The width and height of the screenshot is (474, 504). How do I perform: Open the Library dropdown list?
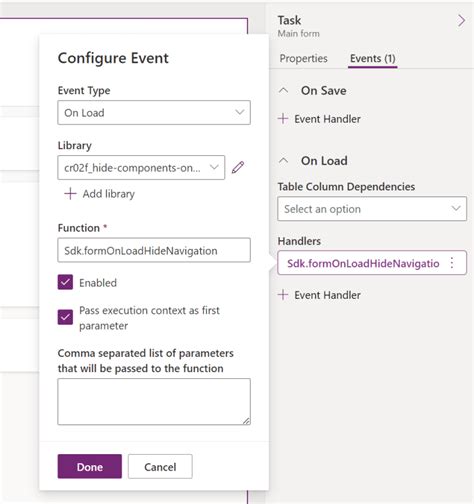141,167
